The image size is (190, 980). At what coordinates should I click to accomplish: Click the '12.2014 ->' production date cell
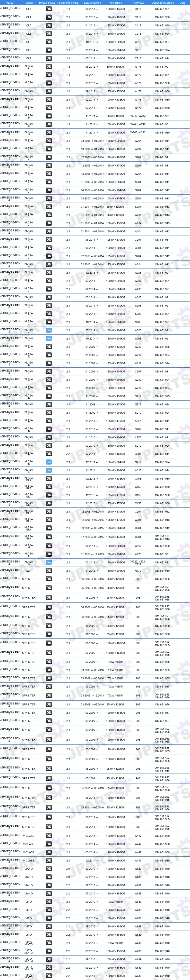coord(92,861)
